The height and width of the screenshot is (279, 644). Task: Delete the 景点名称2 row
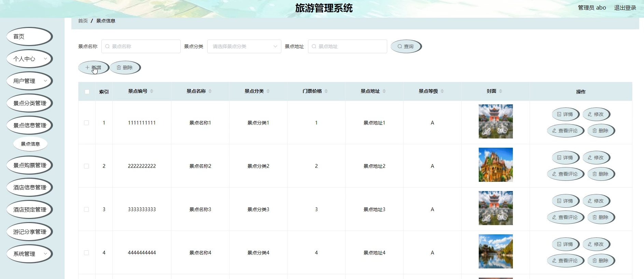[x=601, y=174]
